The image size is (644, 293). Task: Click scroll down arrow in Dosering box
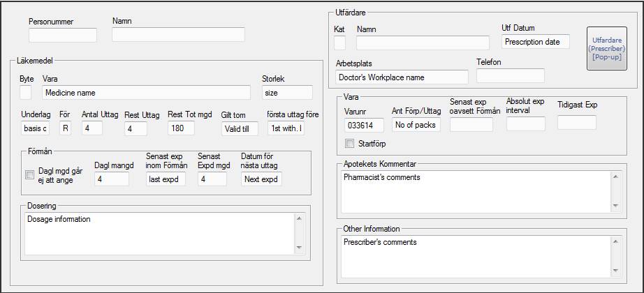pos(299,248)
